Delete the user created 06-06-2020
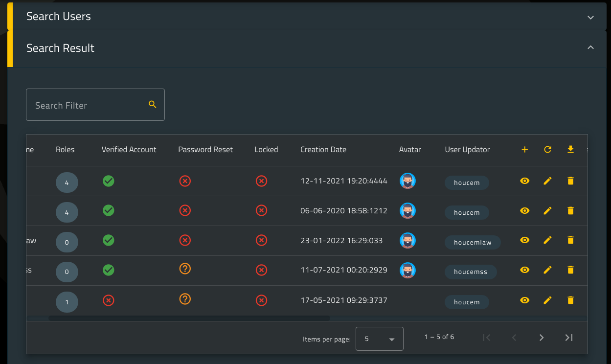Screen dimensions: 611x364 point(570,211)
